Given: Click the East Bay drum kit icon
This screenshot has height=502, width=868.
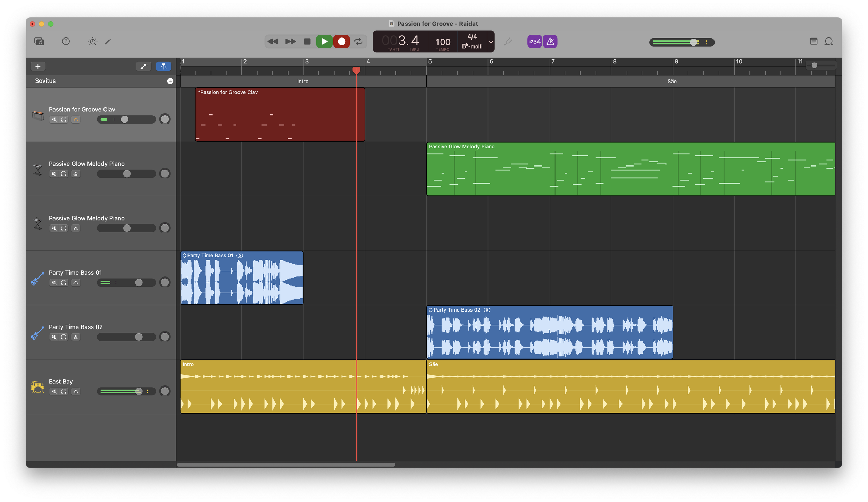Looking at the screenshot, I should click(37, 386).
